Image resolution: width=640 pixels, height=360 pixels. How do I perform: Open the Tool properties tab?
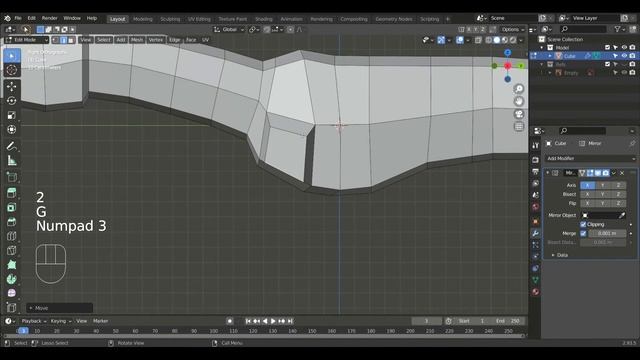pyautogui.click(x=536, y=145)
